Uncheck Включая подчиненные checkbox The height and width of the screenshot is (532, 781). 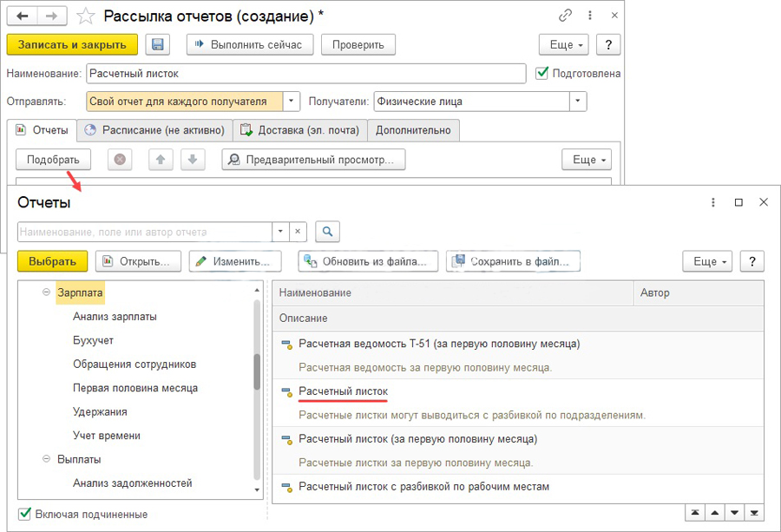coord(25,514)
